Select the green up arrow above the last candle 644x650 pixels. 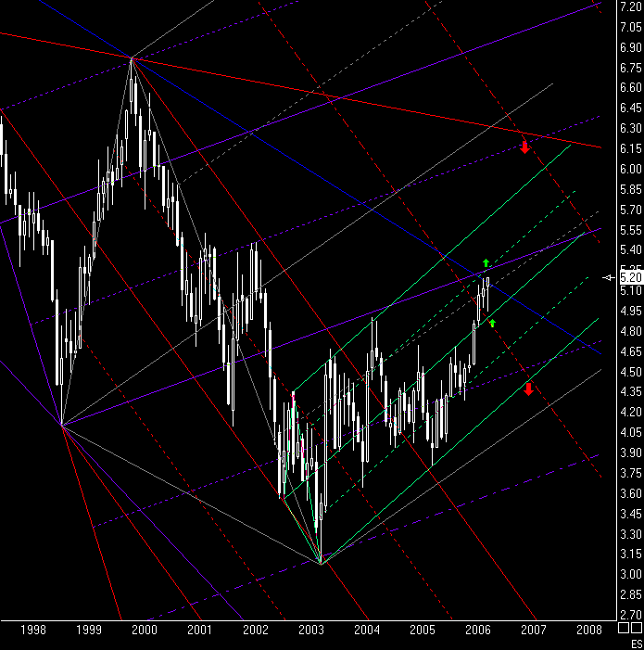[486, 262]
